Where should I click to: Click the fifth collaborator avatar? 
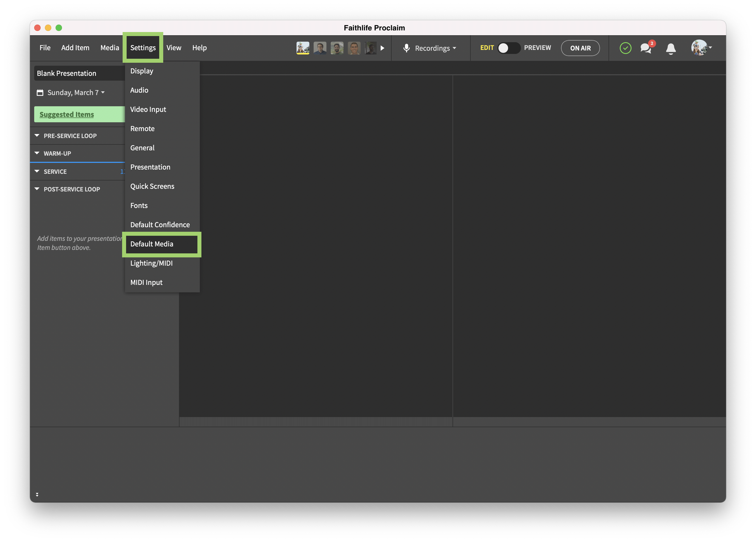(x=370, y=48)
